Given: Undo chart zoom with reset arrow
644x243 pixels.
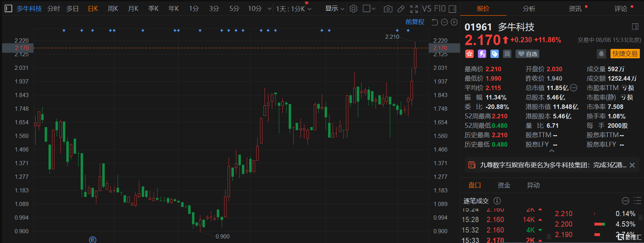Looking at the screenshot, I should (x=435, y=22).
